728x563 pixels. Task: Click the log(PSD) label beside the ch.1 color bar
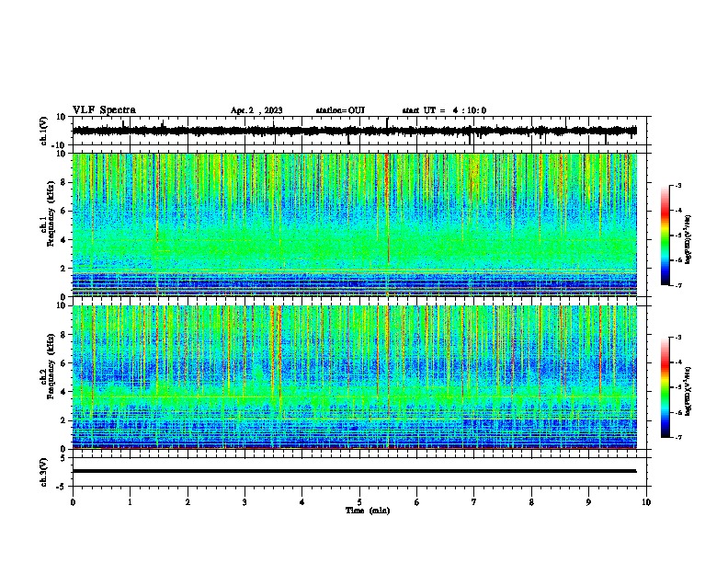pyautogui.click(x=688, y=239)
